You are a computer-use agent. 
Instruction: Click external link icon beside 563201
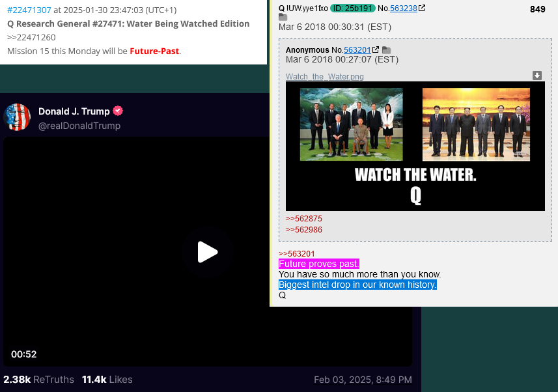[x=376, y=49]
